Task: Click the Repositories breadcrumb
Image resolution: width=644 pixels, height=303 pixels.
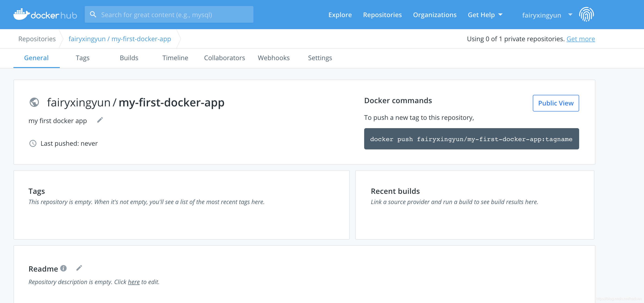Action: 37,39
